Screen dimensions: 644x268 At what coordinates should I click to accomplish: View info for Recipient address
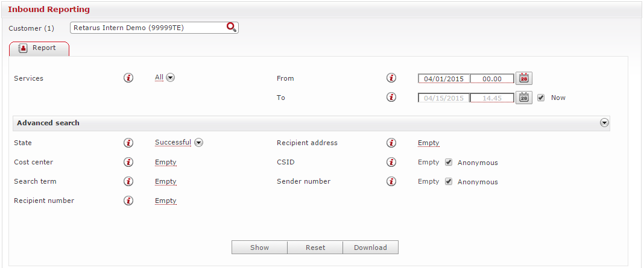391,143
